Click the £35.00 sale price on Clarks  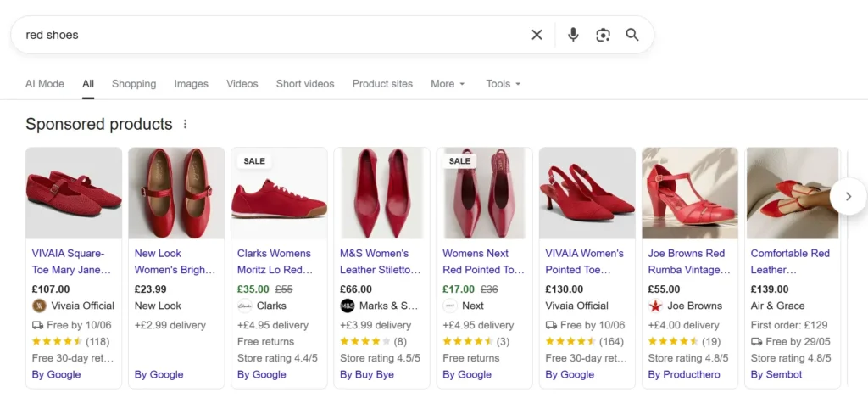pyautogui.click(x=253, y=289)
